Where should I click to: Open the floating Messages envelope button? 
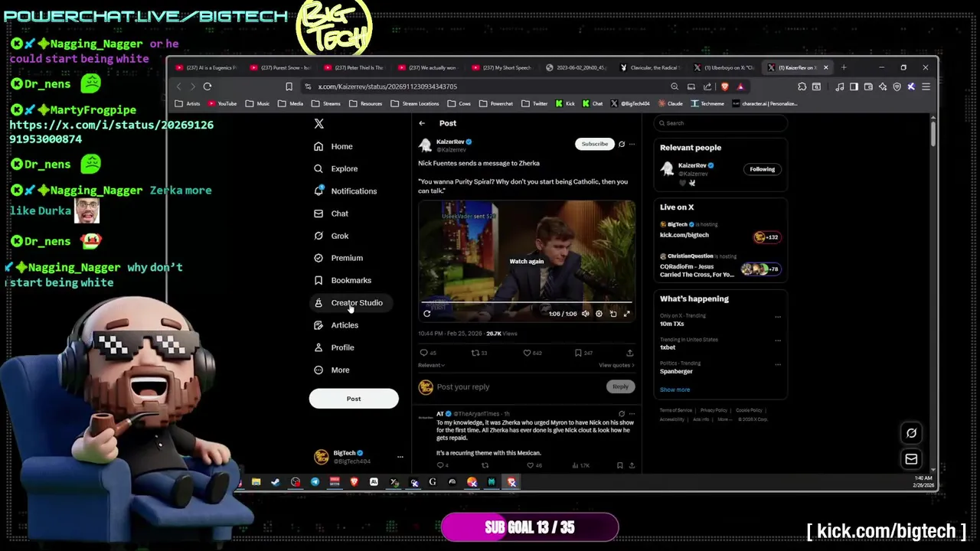911,459
